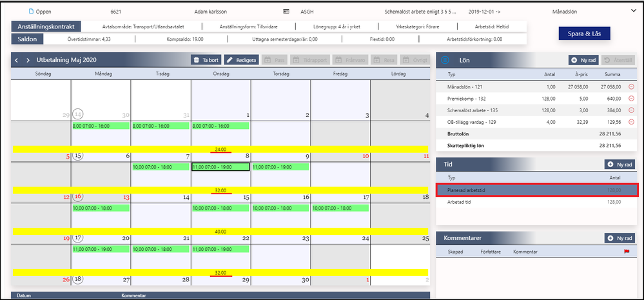
Task: Go to next payout month arrow
Action: (x=28, y=60)
